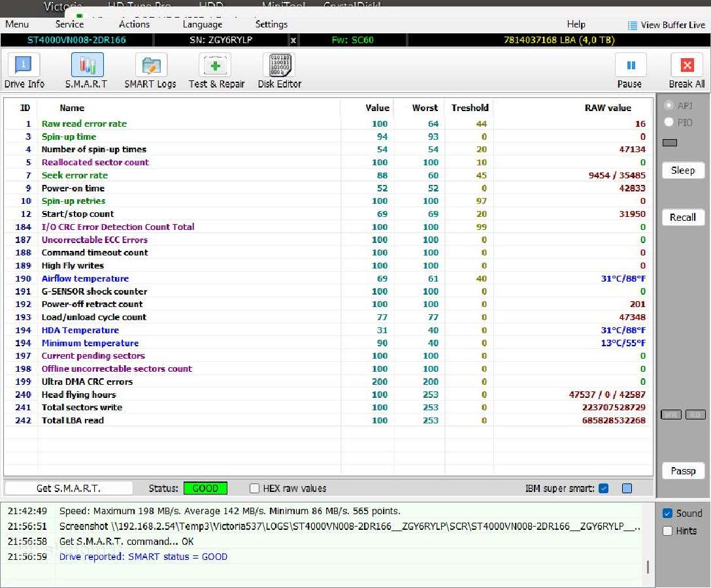Viewport: 711px width, 588px height.
Task: Select the Head flying hours row
Action: [x=328, y=395]
